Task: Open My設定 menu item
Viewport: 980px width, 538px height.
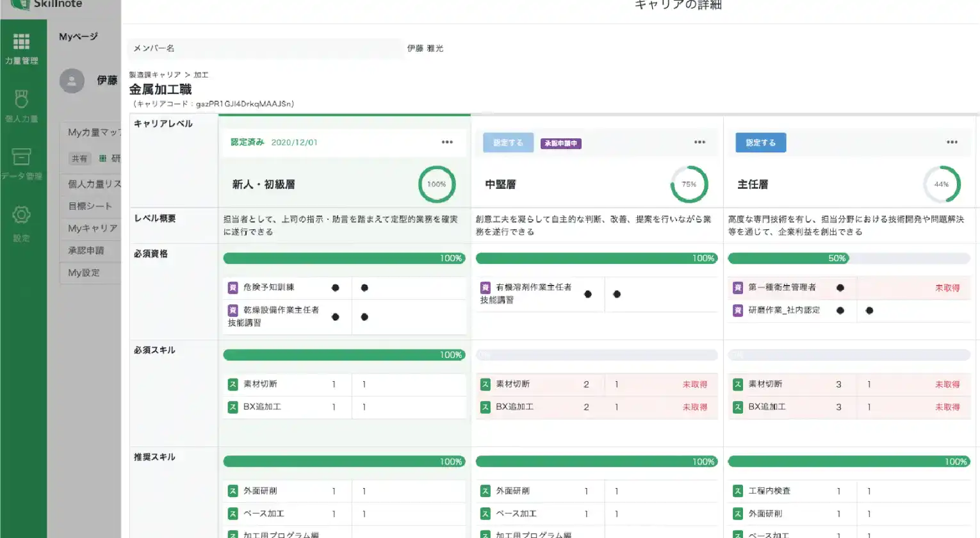Action: [x=90, y=273]
